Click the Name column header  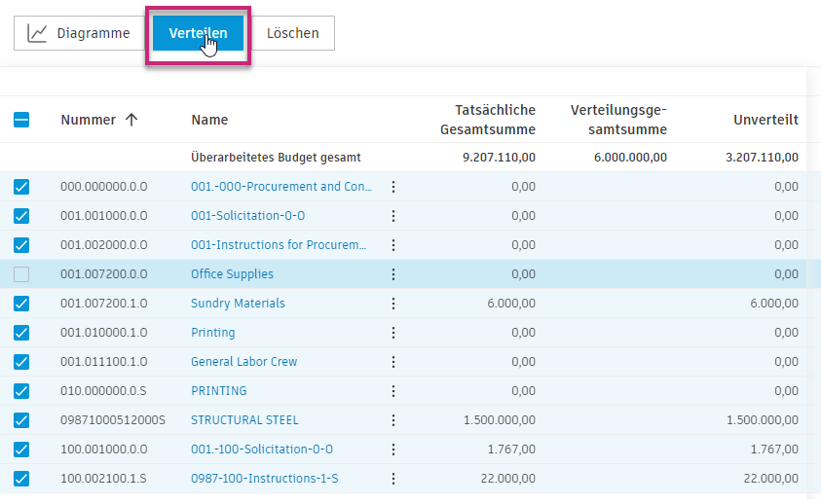pos(209,120)
